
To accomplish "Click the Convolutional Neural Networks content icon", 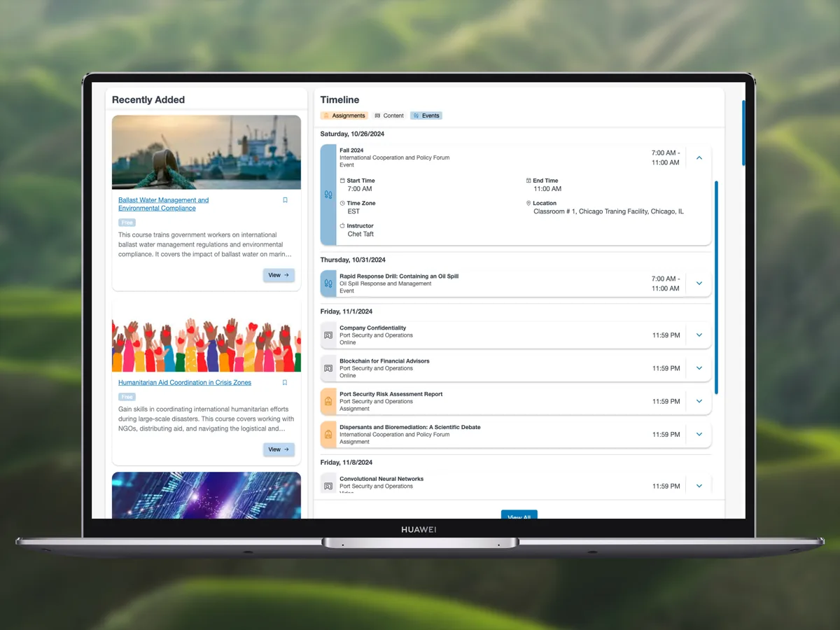I will pos(328,486).
